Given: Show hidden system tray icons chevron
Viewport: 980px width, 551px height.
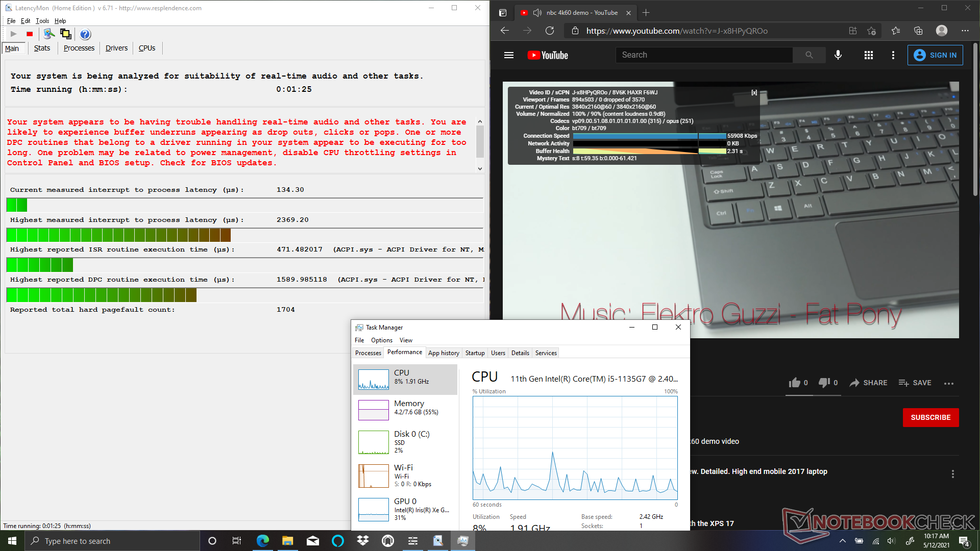Looking at the screenshot, I should [842, 541].
